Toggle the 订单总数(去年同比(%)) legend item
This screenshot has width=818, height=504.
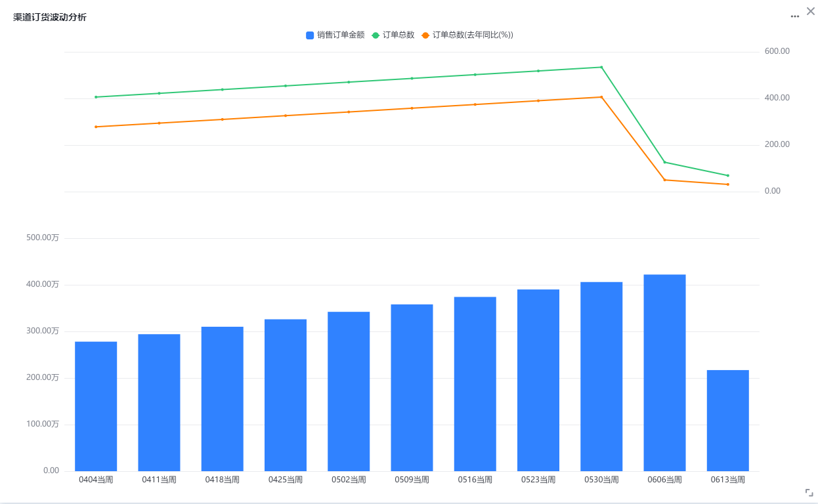tap(467, 35)
